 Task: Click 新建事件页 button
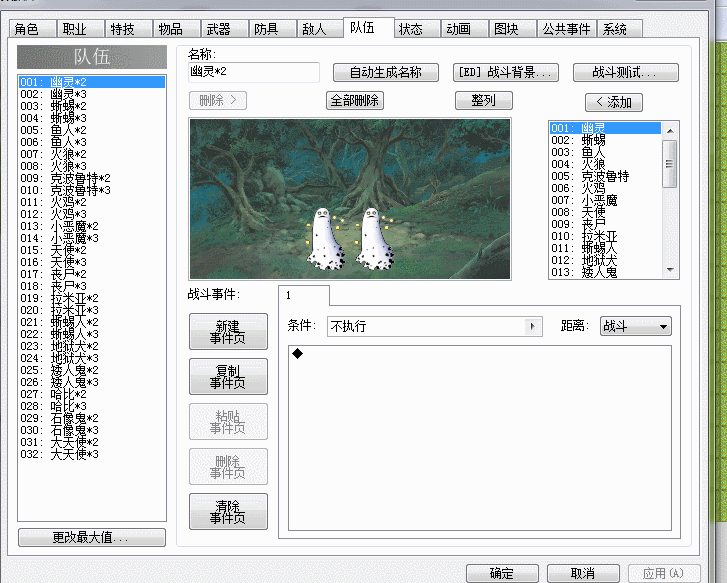tap(228, 332)
